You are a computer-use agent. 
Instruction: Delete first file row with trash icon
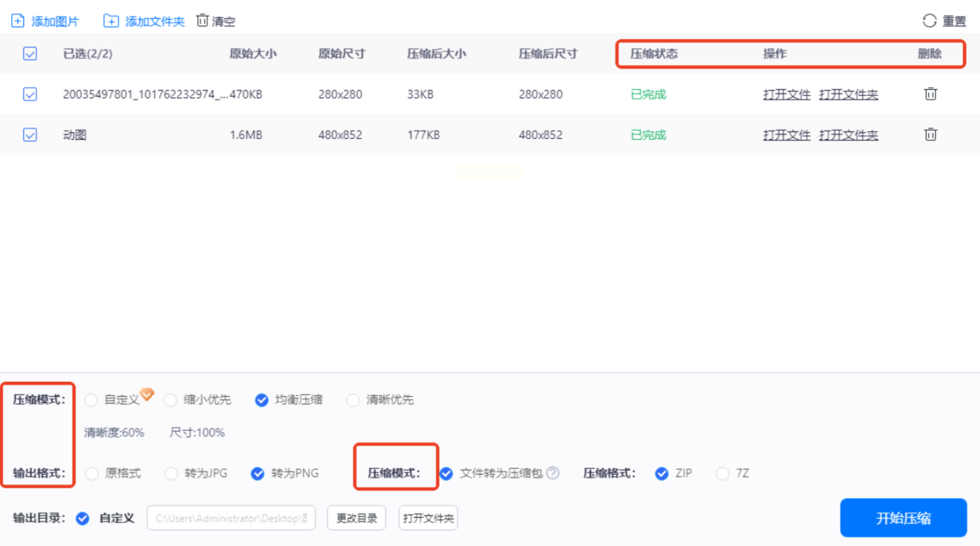click(x=930, y=94)
